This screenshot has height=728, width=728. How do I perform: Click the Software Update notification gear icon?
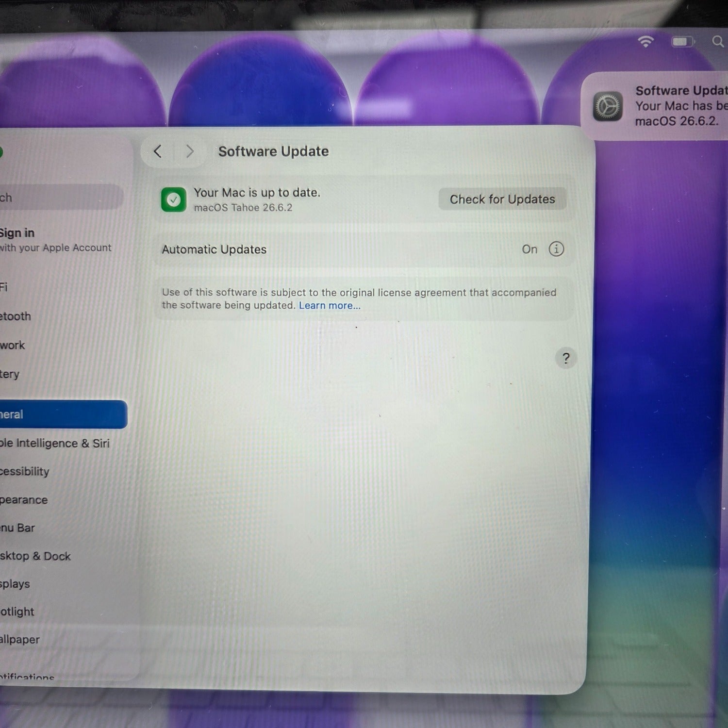tap(607, 106)
